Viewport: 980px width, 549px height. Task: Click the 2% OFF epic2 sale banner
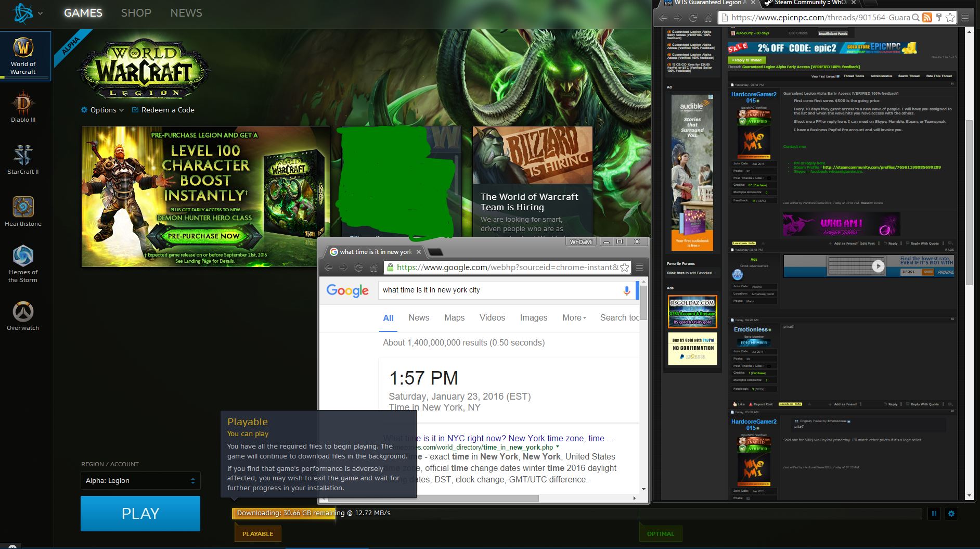[822, 48]
